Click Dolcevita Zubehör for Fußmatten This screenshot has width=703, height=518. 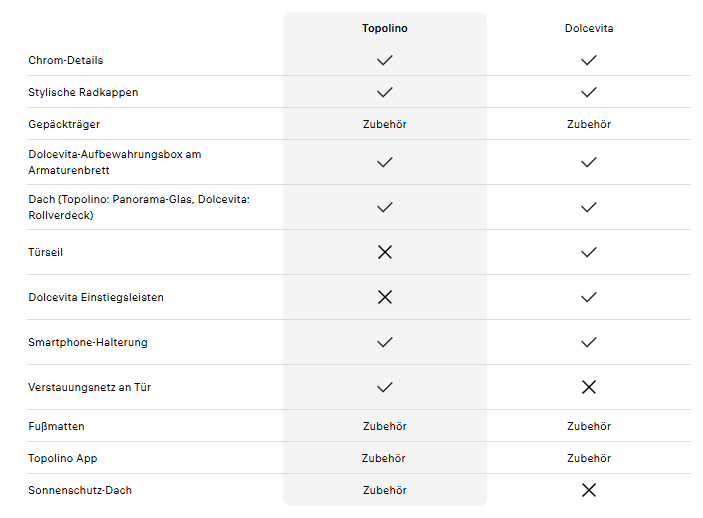click(x=589, y=426)
